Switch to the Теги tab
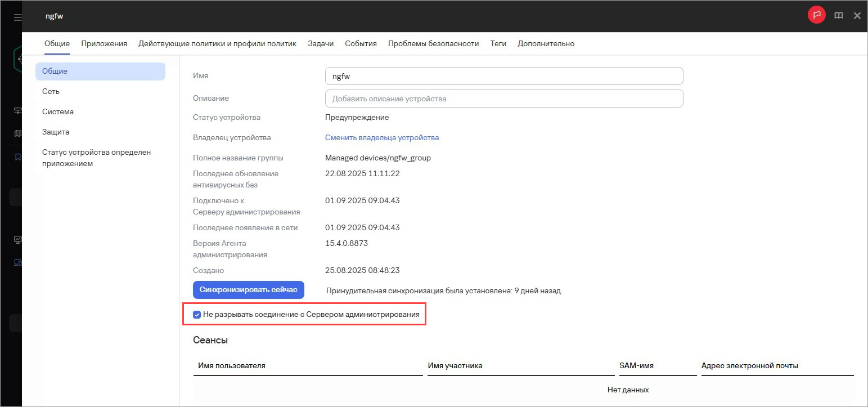Screen dimensions: 868x407 point(498,43)
